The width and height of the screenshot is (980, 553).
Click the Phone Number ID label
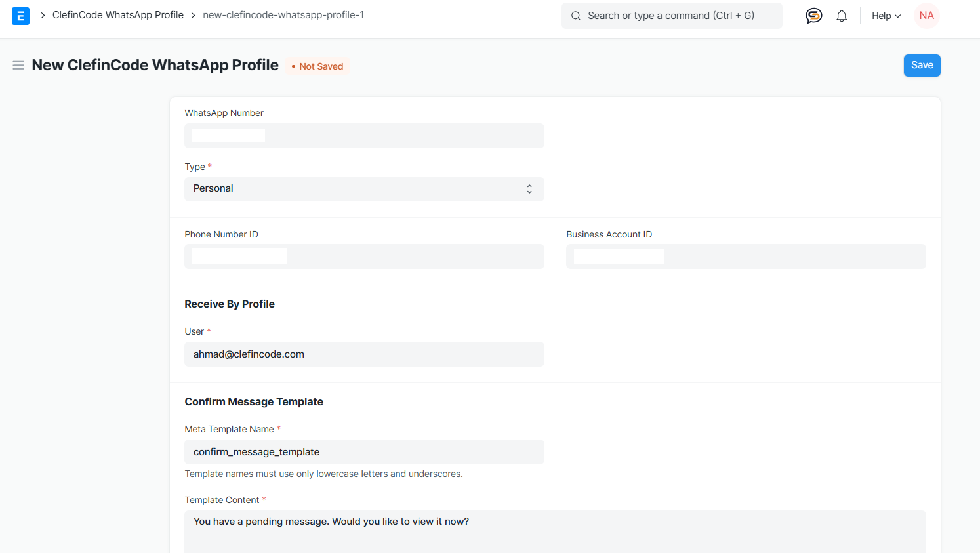click(221, 234)
